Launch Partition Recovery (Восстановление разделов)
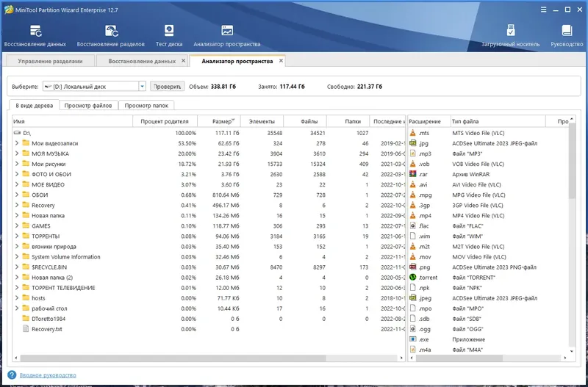The width and height of the screenshot is (588, 387). (111, 35)
